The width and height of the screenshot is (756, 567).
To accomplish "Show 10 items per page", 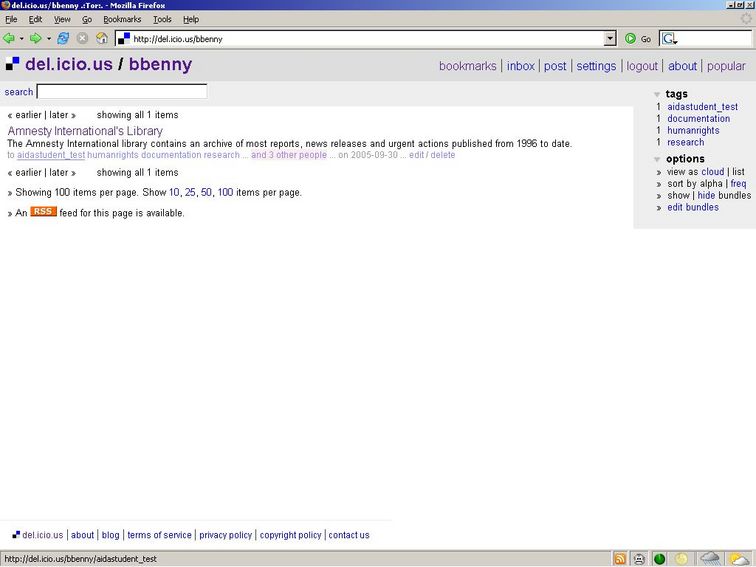I will (174, 192).
